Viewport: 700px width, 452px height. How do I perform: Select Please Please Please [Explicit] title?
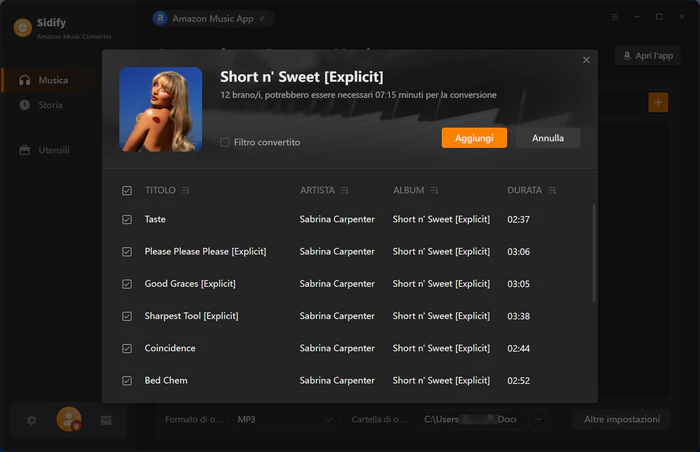click(205, 251)
